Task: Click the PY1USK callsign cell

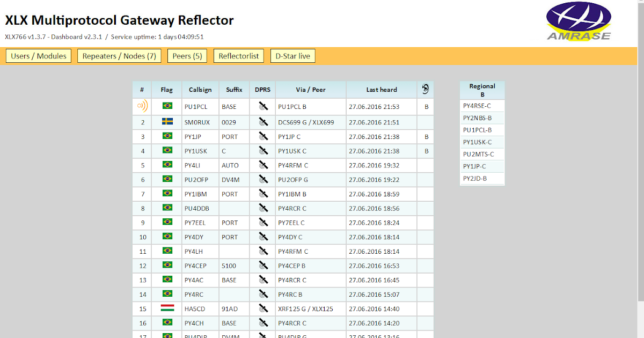Action: click(199, 151)
